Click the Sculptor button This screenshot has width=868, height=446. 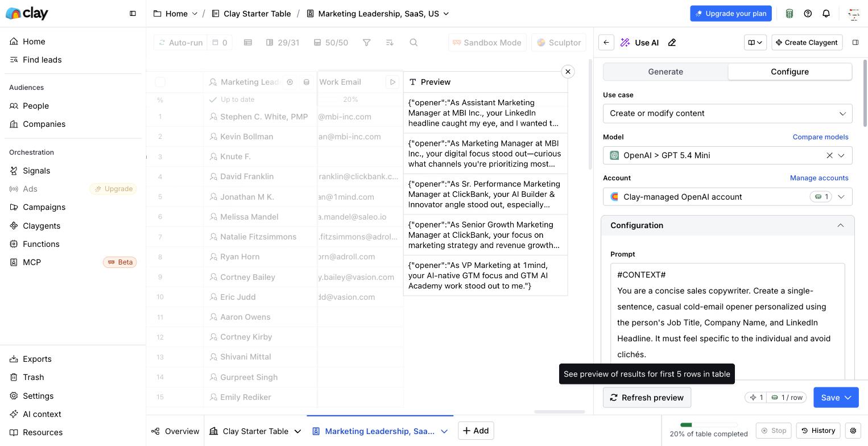[559, 43]
